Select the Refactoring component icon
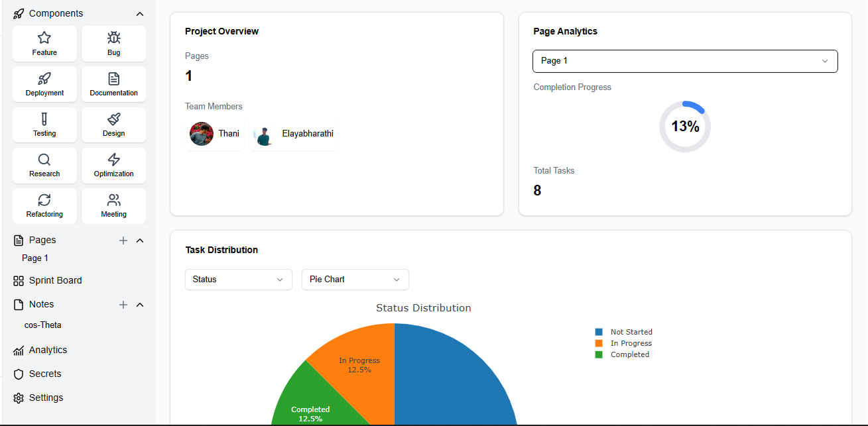 coord(44,201)
